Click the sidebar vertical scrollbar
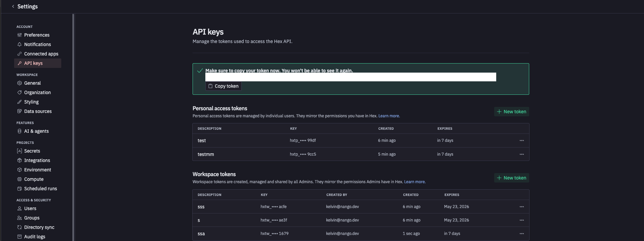 pos(73,127)
